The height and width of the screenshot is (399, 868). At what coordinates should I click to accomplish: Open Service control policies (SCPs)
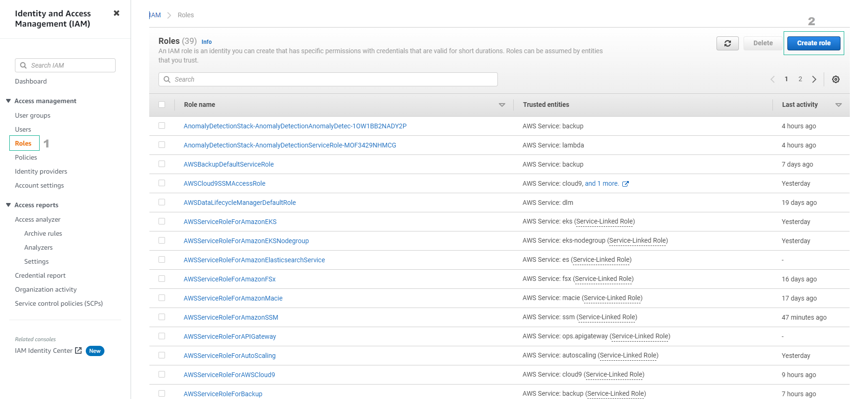(x=59, y=303)
